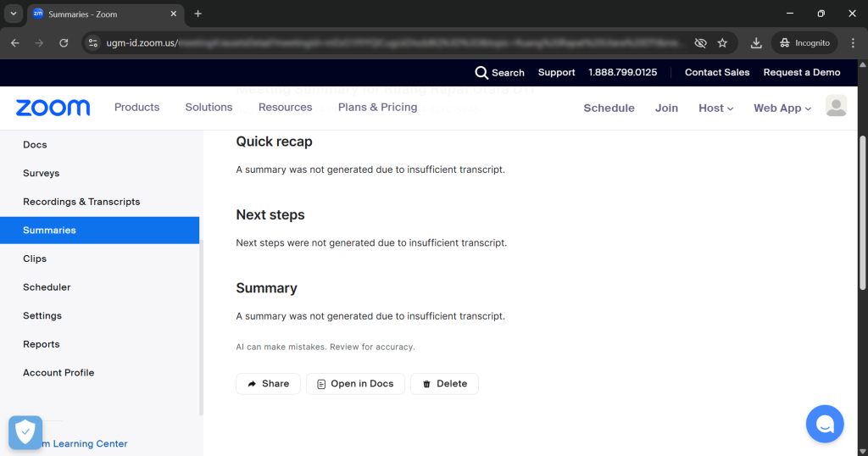Open browser downloads icon
868x456 pixels.
tap(756, 43)
